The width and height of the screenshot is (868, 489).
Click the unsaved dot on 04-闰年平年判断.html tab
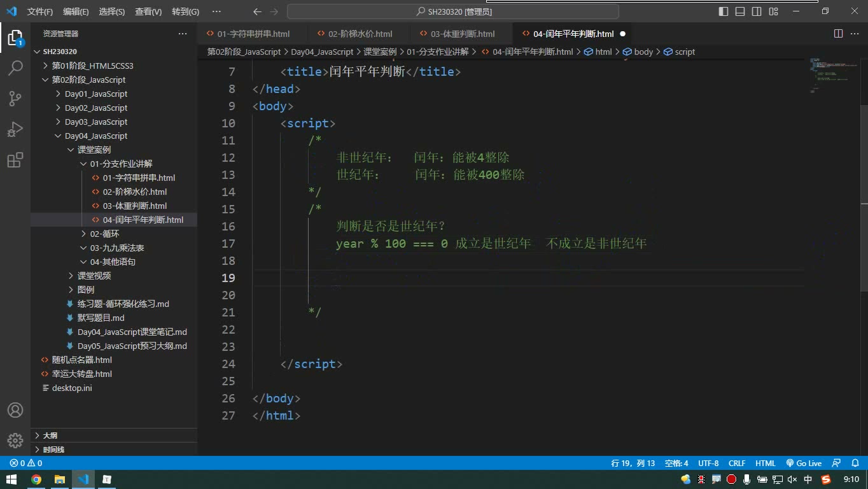pos(622,34)
